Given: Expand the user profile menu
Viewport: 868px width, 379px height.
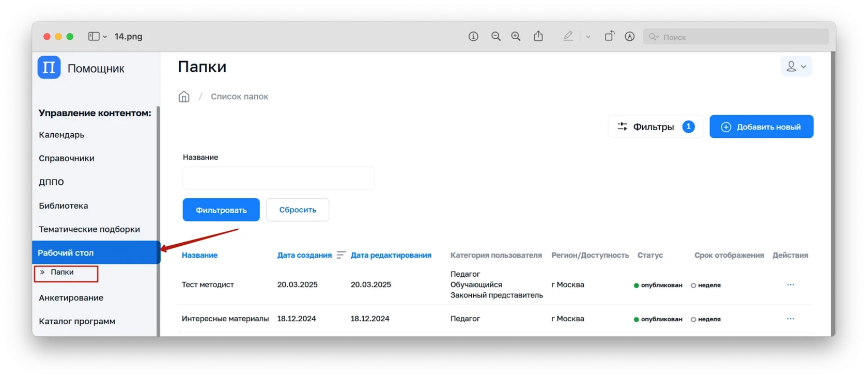Looking at the screenshot, I should click(x=796, y=67).
